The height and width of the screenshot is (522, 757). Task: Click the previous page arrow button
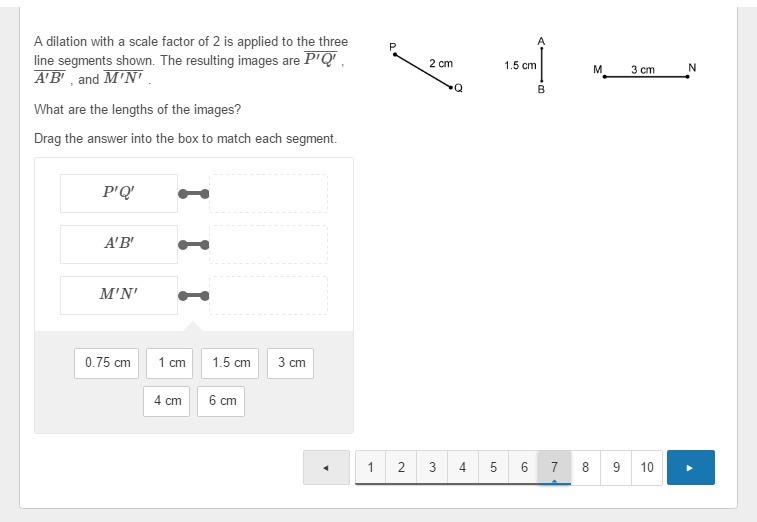326,467
